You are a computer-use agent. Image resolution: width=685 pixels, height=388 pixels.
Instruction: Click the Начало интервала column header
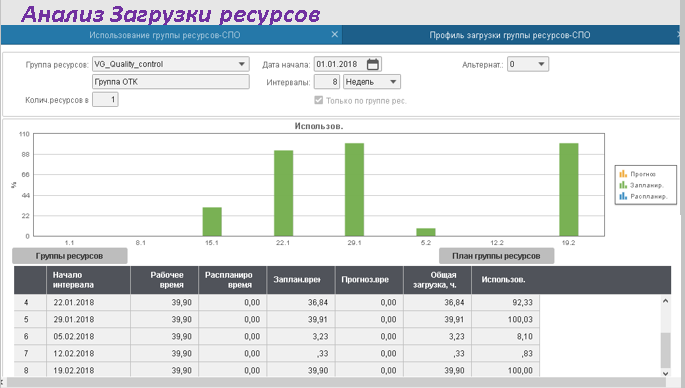coord(88,280)
